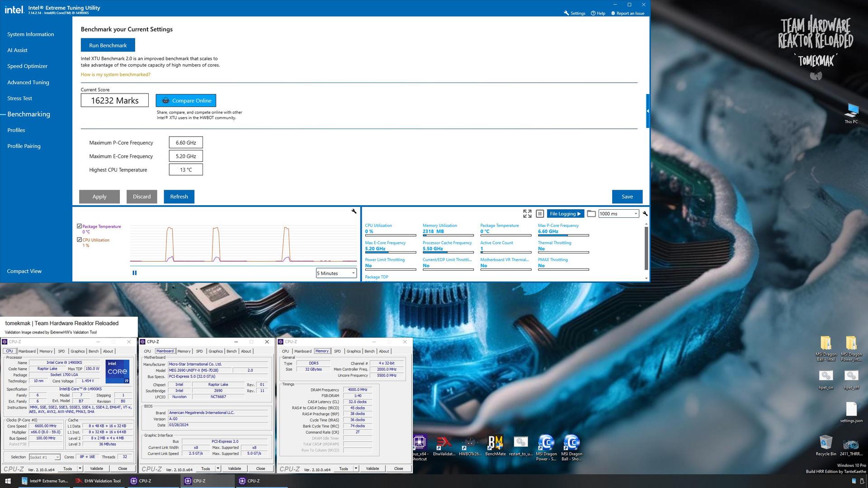Viewport: 868px width, 488px height.
Task: Expand monitoring panel to full screen
Action: (x=527, y=214)
